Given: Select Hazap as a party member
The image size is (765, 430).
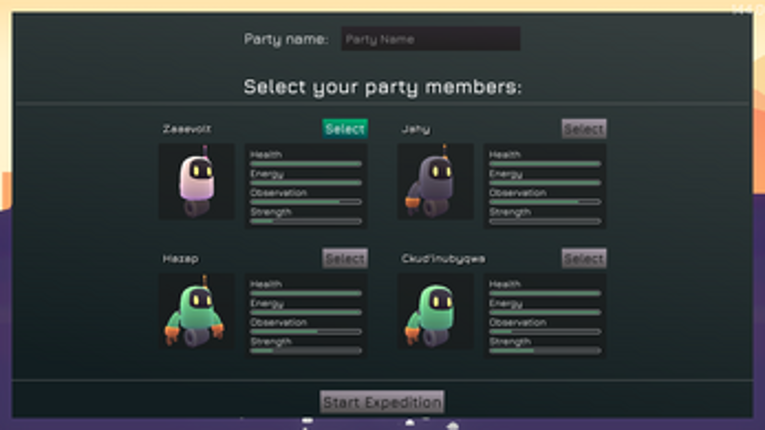Looking at the screenshot, I should tap(345, 259).
